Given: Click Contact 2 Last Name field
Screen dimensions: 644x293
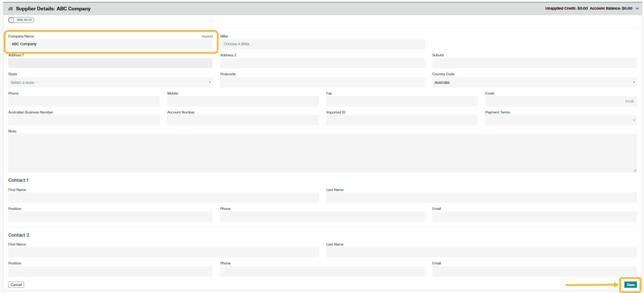Looking at the screenshot, I should click(x=481, y=252).
